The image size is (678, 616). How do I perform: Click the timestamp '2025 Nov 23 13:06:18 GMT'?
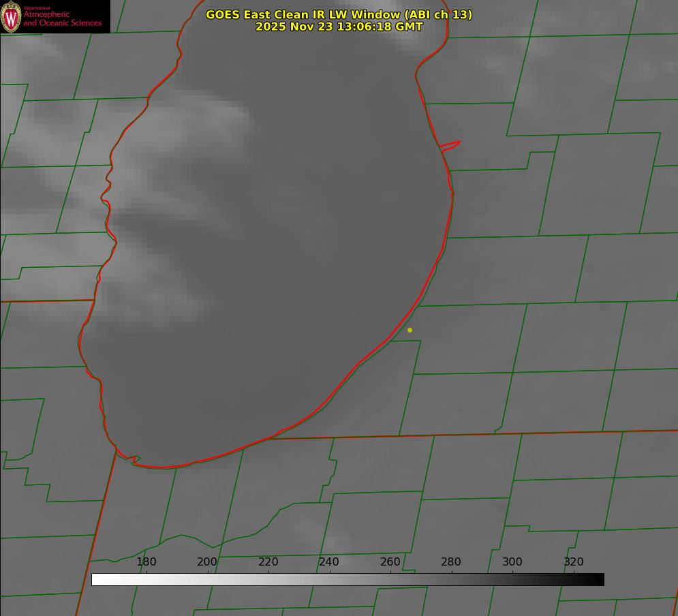tap(339, 27)
